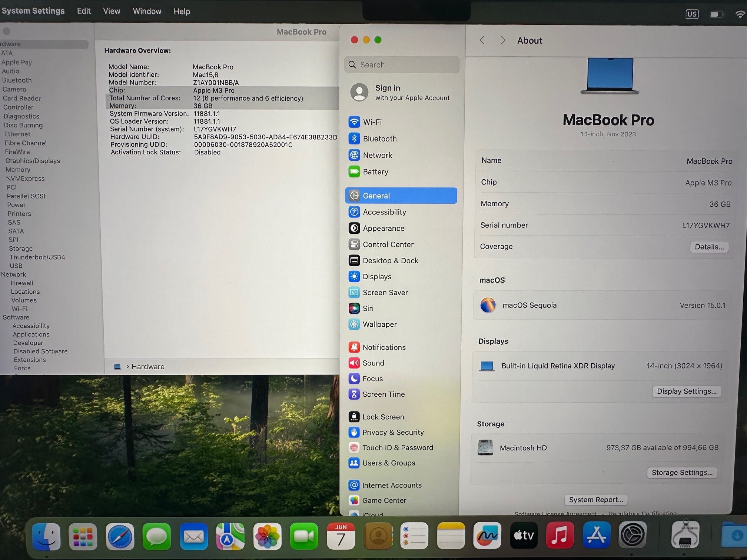Click Hardware in the System Report path bar
Image resolution: width=747 pixels, height=560 pixels.
[x=148, y=367]
